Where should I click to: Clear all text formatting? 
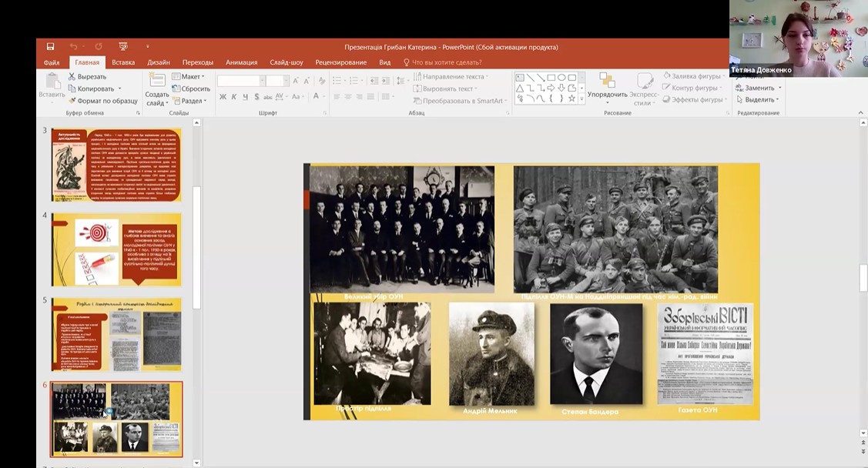[322, 81]
